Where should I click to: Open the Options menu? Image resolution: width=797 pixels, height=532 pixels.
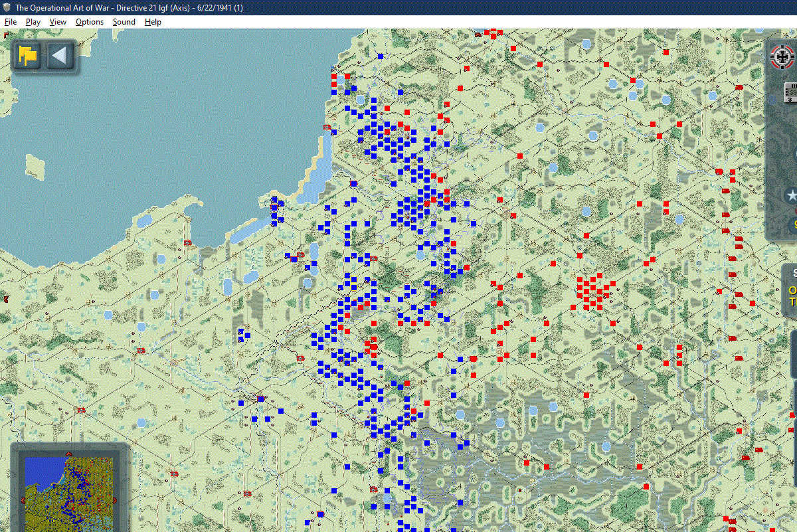[90, 22]
